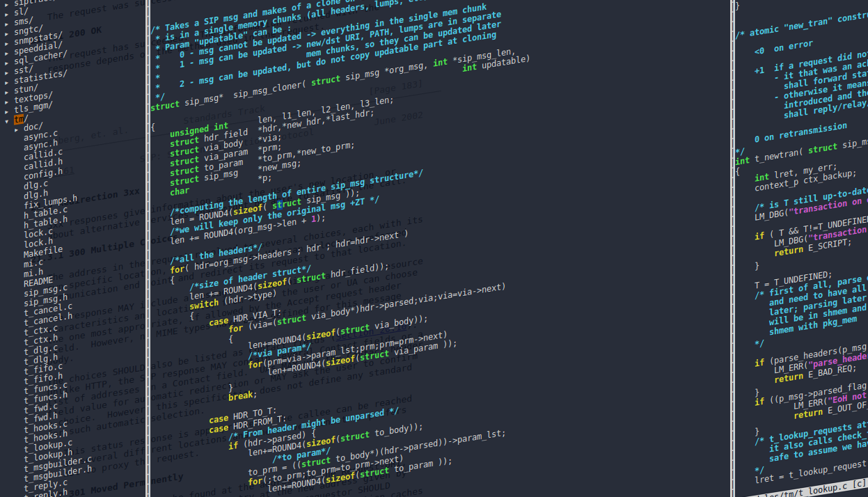Expand the textops/ directory
868x497 pixels.
coord(35,96)
